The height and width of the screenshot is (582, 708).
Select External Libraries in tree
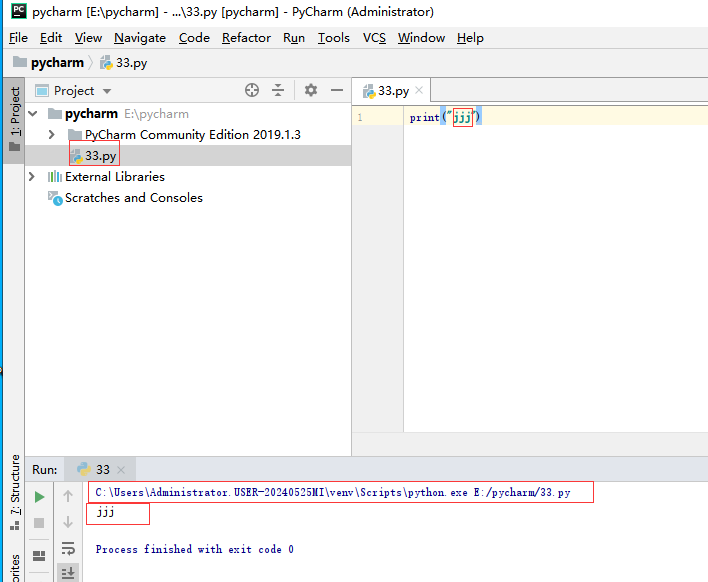pos(115,177)
